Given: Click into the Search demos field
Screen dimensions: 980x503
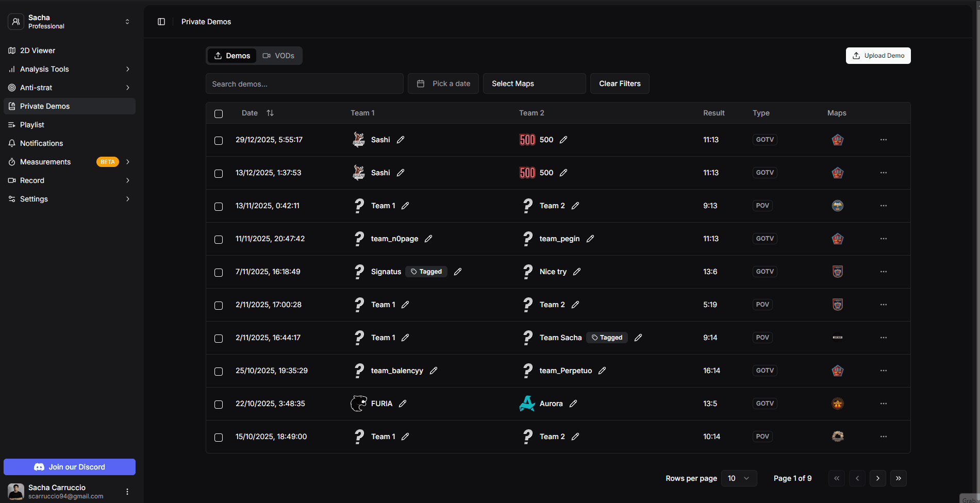Looking at the screenshot, I should tap(304, 84).
